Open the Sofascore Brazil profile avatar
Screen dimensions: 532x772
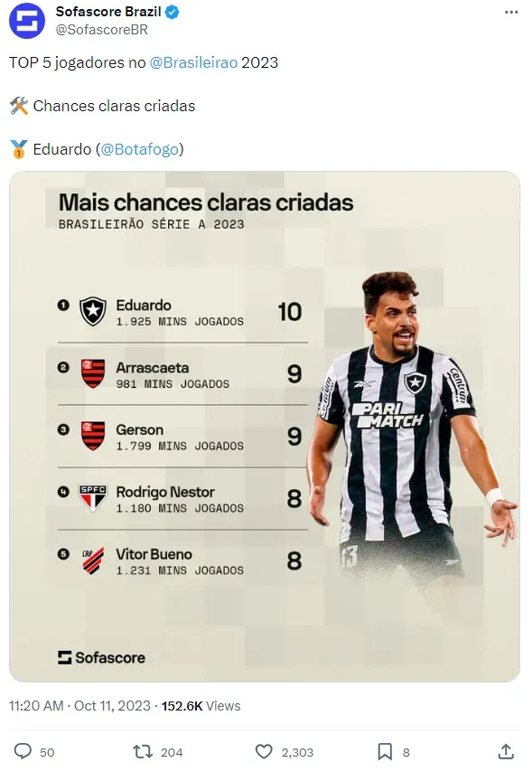pyautogui.click(x=27, y=21)
